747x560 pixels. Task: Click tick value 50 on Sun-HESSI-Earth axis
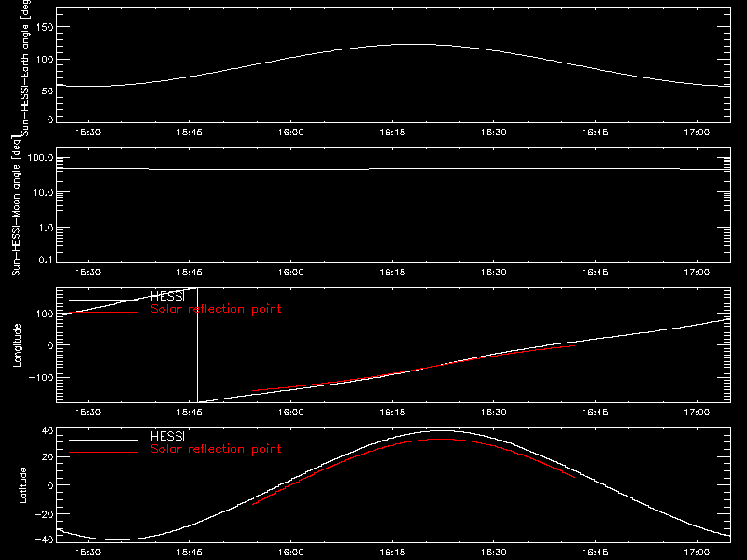pyautogui.click(x=49, y=91)
